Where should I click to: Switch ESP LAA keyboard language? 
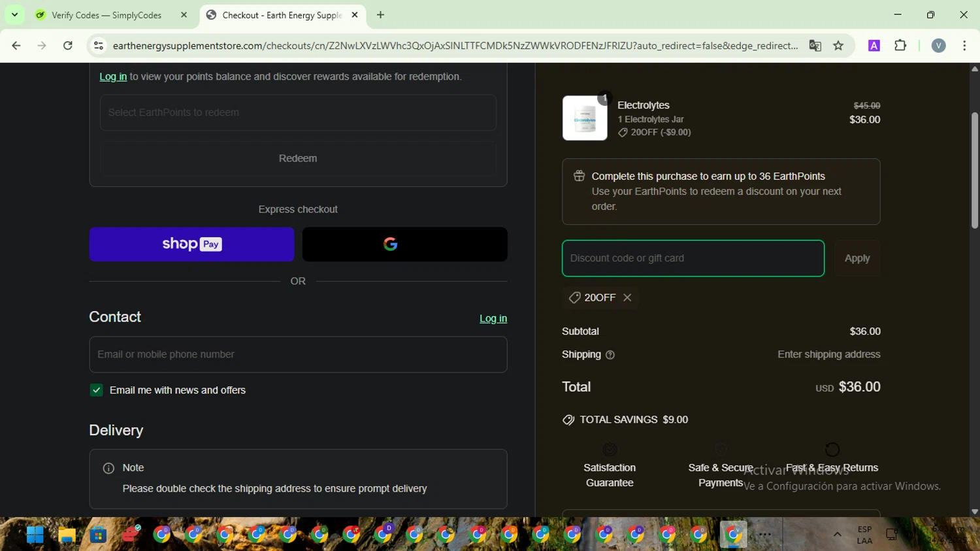[864, 535]
